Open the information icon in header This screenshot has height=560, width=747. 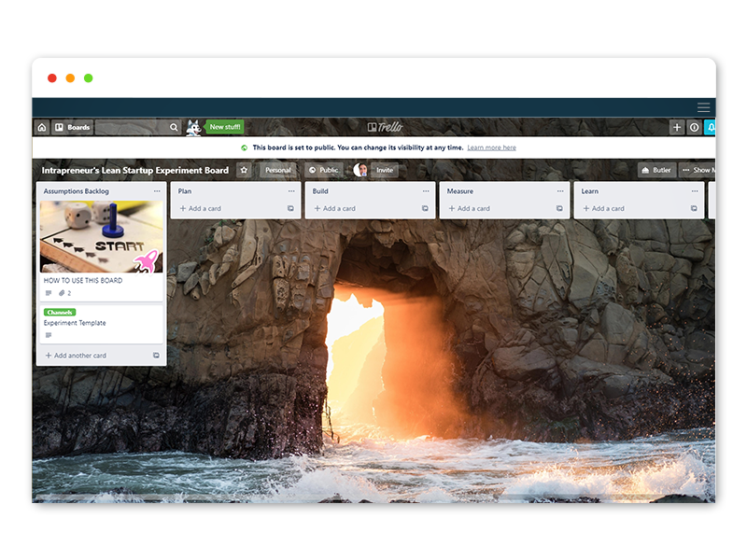(694, 127)
